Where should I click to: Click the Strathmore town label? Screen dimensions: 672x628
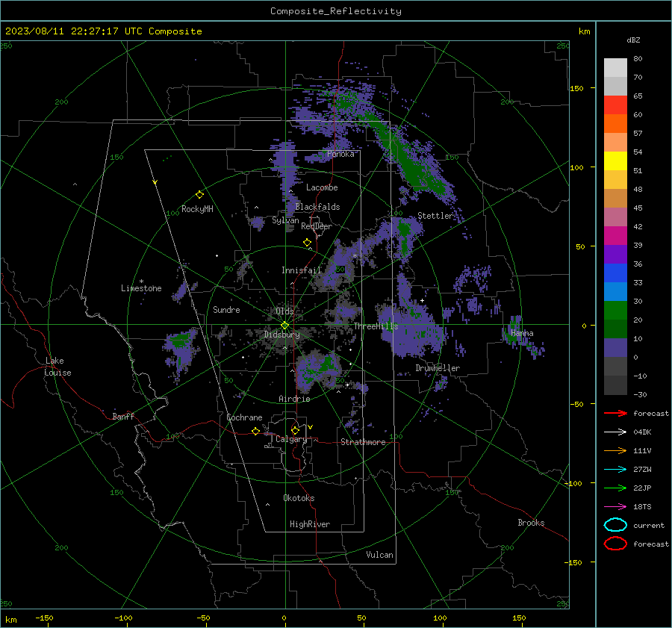tap(363, 442)
